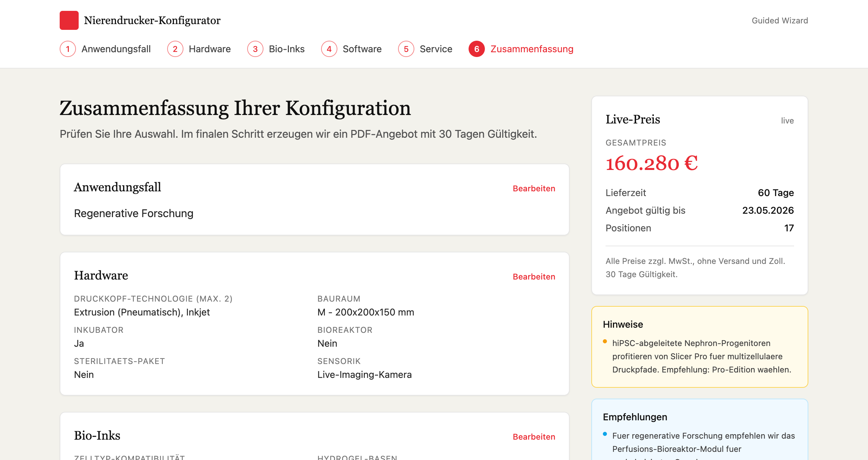This screenshot has height=460, width=868.
Task: Go to step 1 Anwendungsfall
Action: coord(105,49)
